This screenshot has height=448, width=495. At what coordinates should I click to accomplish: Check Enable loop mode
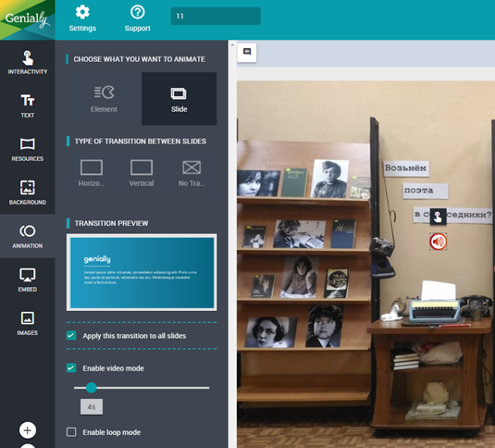(72, 432)
